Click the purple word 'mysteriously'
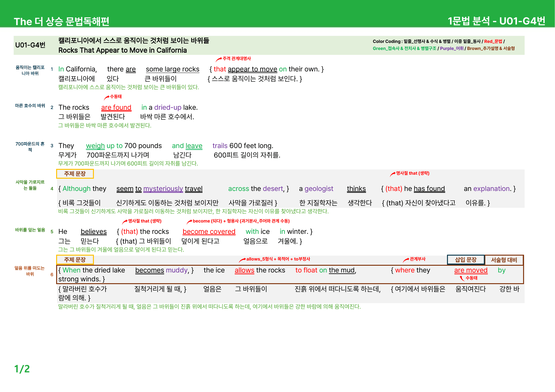The height and width of the screenshot is (392, 555). click(163, 189)
